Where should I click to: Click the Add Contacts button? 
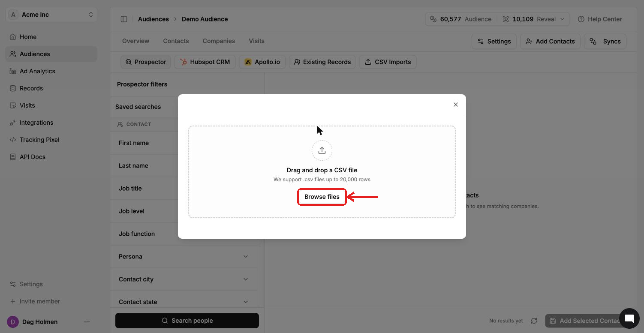point(550,42)
